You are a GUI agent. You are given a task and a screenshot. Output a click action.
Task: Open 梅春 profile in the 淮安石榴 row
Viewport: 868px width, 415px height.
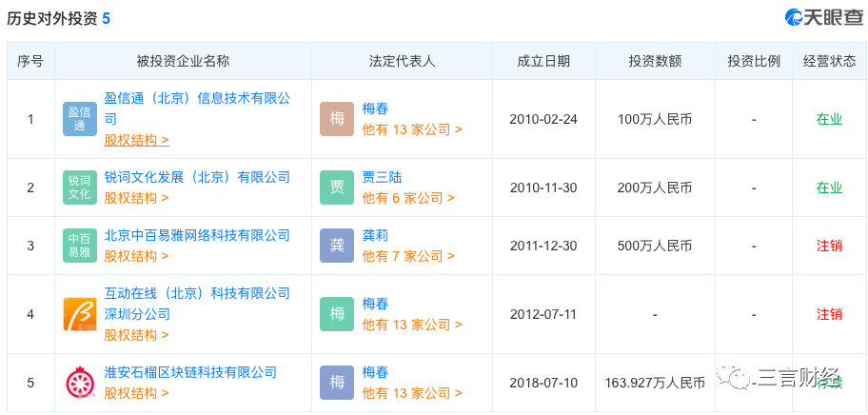[375, 372]
